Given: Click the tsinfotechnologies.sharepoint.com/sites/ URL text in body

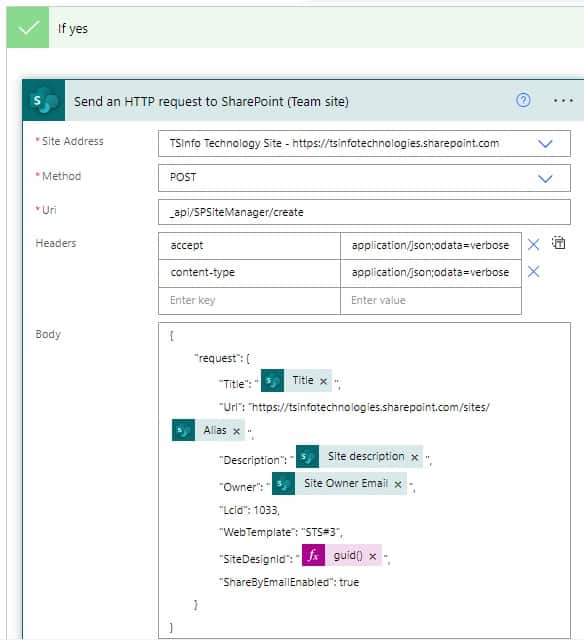Looking at the screenshot, I should 371,407.
